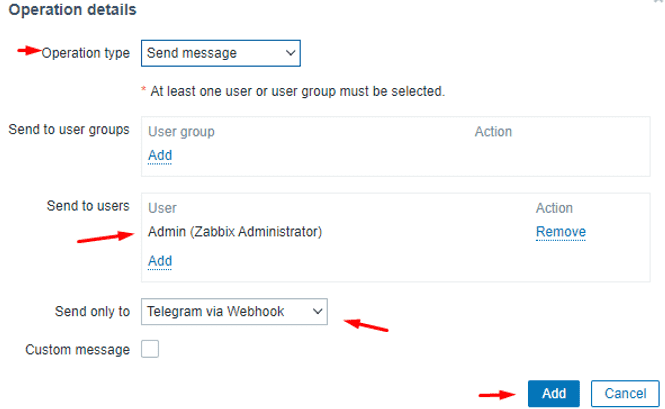
Task: Open the Operation type dropdown
Action: [221, 53]
